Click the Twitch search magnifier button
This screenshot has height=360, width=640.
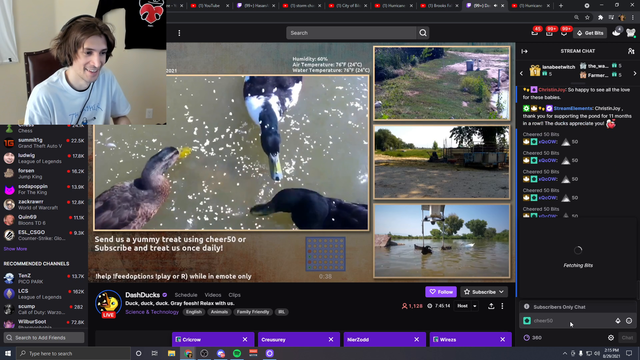tap(423, 33)
